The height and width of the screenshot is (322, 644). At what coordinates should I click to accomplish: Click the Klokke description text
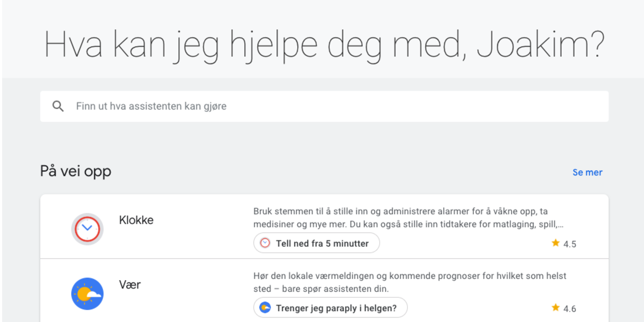pyautogui.click(x=408, y=218)
